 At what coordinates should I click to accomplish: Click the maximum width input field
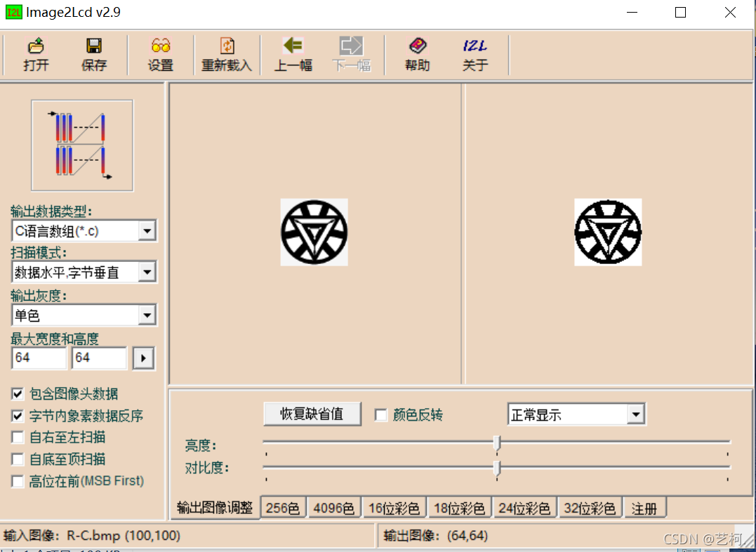[39, 358]
